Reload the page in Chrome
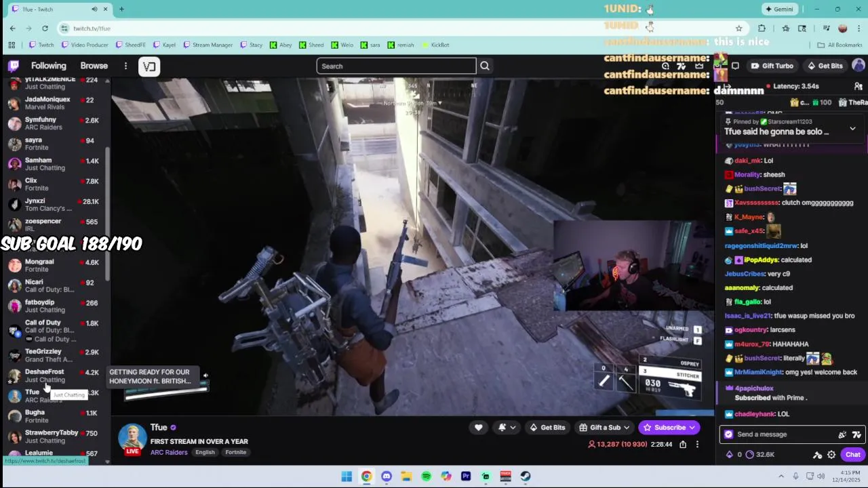The image size is (868, 488). point(45,28)
